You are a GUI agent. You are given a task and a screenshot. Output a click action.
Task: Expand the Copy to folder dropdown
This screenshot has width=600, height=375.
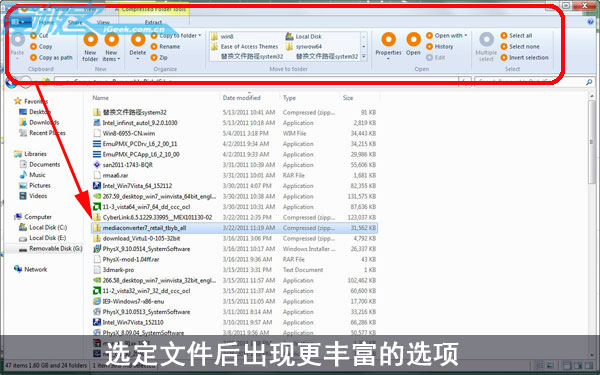point(200,36)
